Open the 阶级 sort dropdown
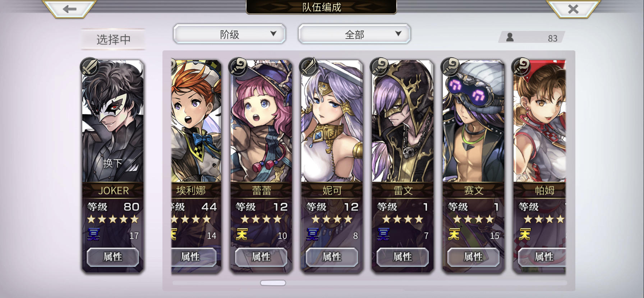 tap(230, 34)
